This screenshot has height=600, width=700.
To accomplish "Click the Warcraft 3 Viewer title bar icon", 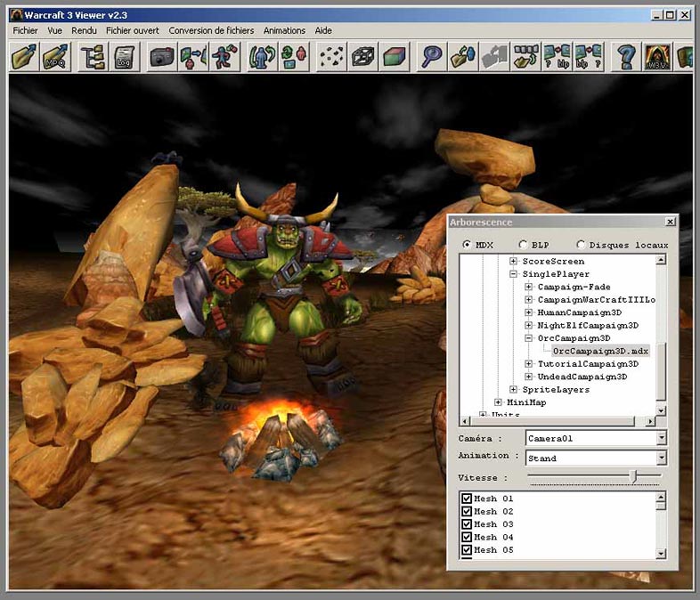I will click(17, 15).
